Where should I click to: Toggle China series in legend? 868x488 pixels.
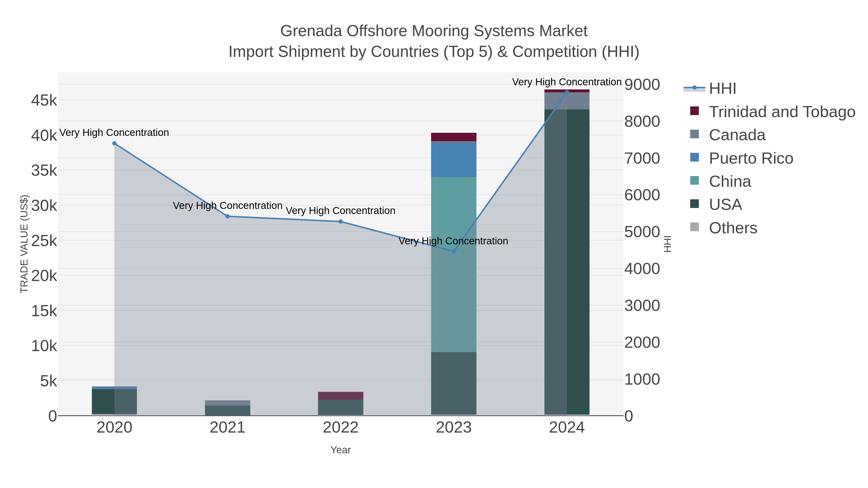[720, 181]
